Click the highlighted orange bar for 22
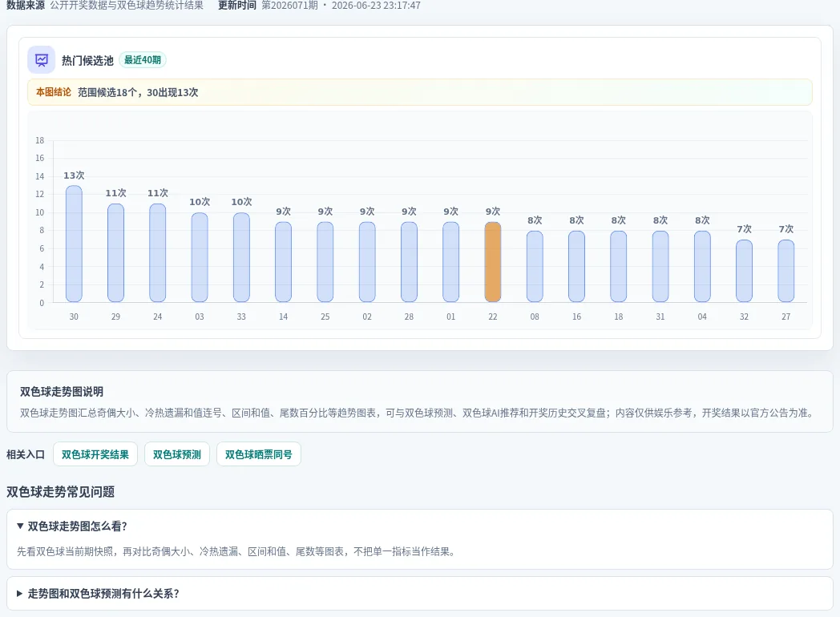Screen dimensions: 840x617 tap(493, 262)
